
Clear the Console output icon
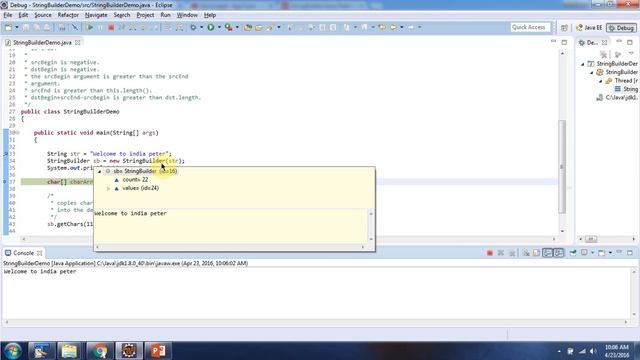pos(526,253)
